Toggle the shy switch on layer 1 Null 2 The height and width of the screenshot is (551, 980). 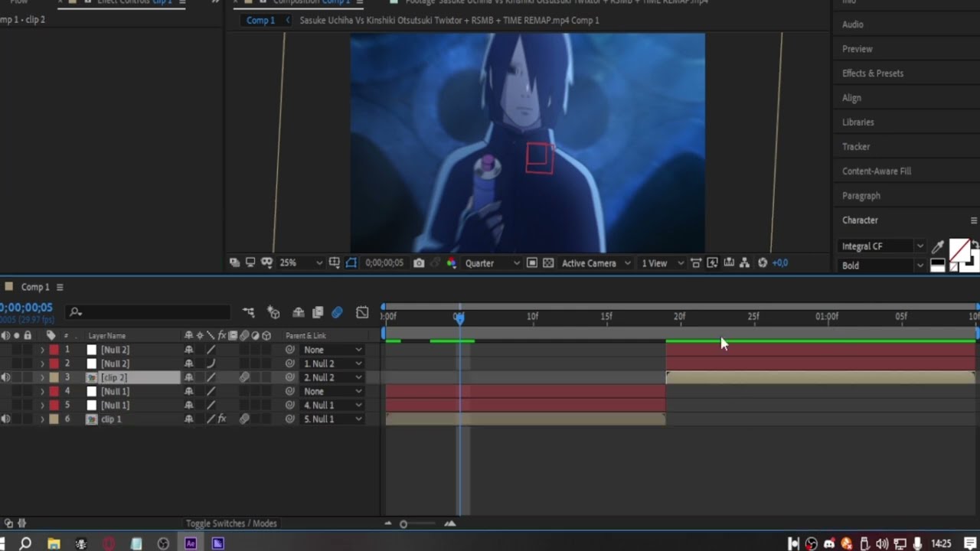tap(188, 350)
